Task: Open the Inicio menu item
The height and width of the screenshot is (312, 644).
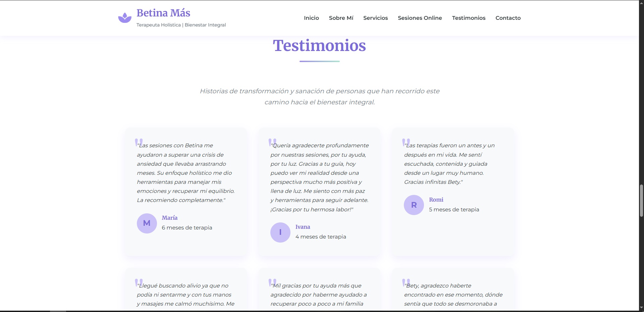Action: point(311,18)
